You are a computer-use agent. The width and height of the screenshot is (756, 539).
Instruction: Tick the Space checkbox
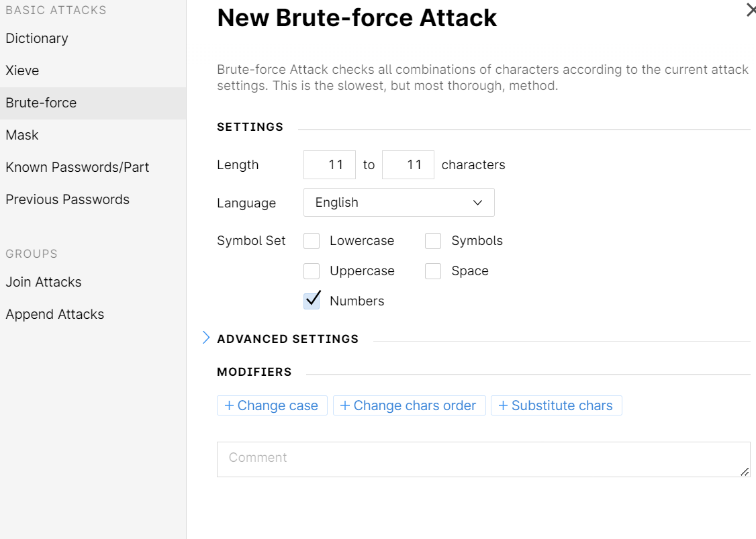point(433,271)
